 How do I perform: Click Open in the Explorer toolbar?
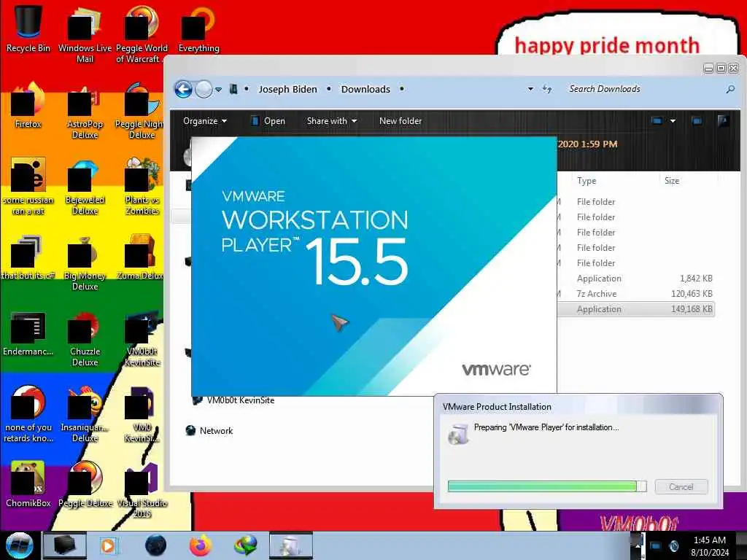pos(268,121)
